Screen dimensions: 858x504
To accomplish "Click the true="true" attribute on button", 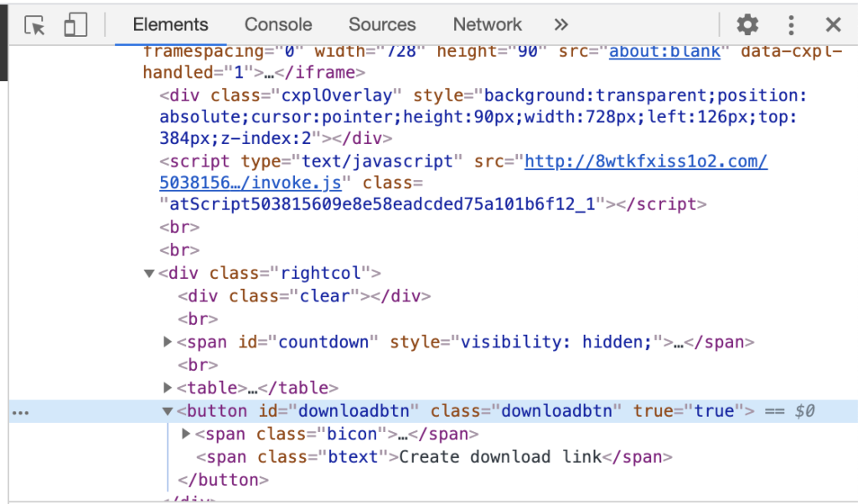I will (x=689, y=410).
